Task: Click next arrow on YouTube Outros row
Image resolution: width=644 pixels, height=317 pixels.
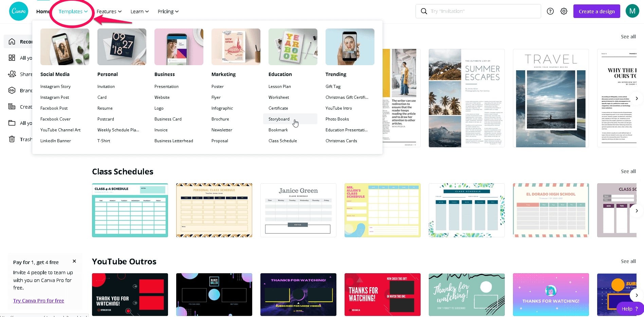Action: pos(637,295)
